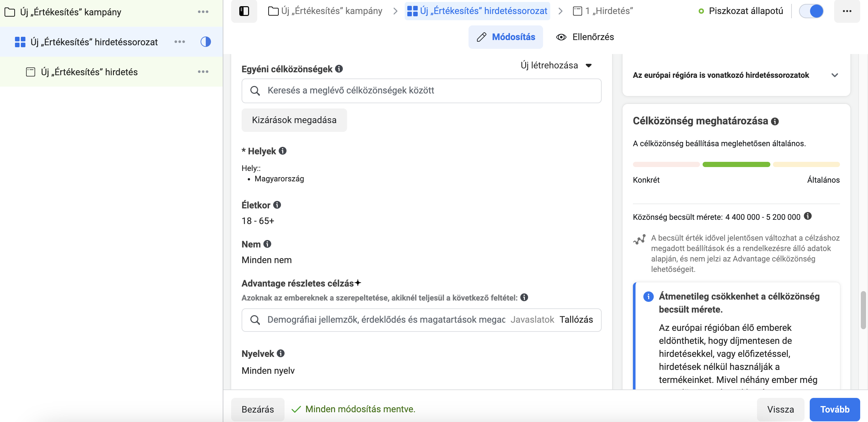Click the Minden nem gender value
Viewport: 868px width, 422px height.
(x=267, y=260)
